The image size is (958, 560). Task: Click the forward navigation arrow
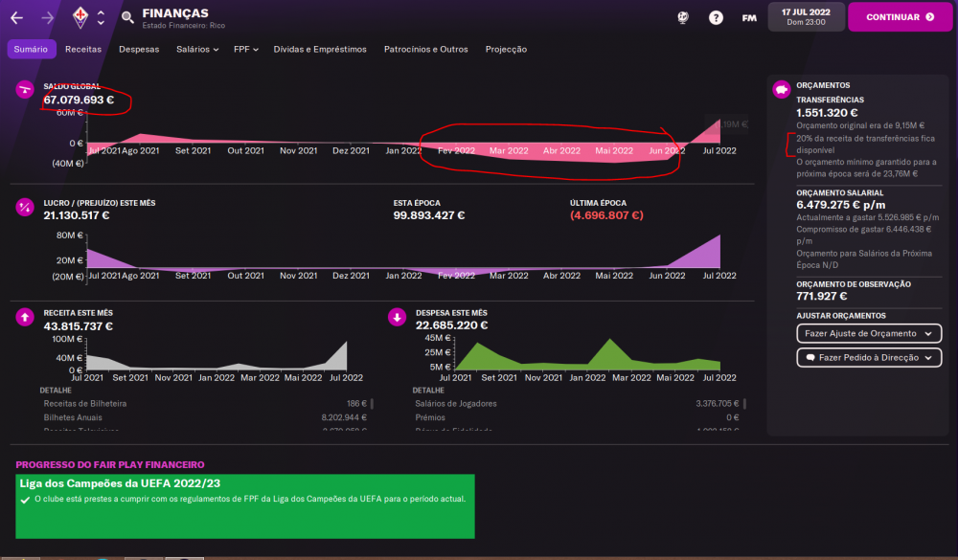click(x=47, y=18)
